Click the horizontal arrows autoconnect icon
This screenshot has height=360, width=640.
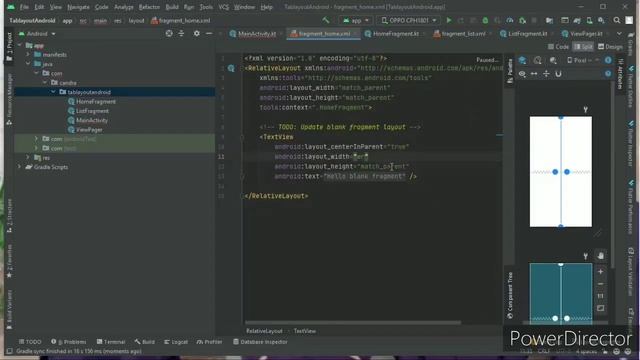(534, 74)
